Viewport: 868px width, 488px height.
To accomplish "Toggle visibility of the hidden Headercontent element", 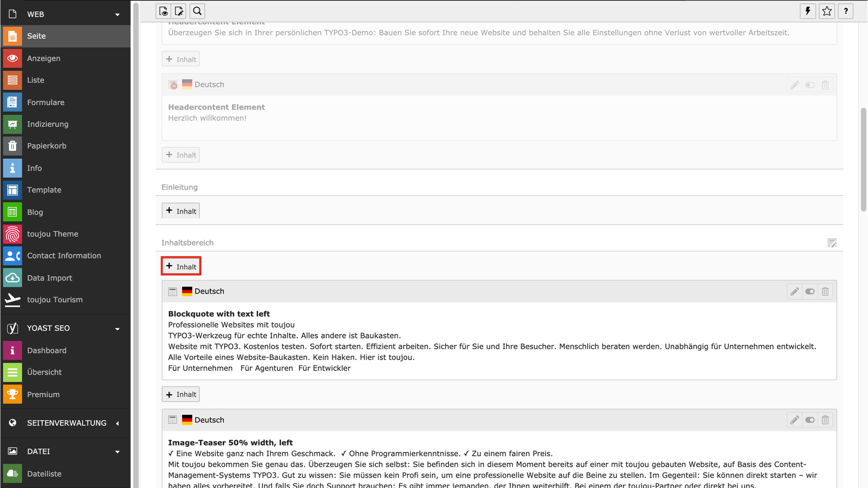I will point(810,85).
